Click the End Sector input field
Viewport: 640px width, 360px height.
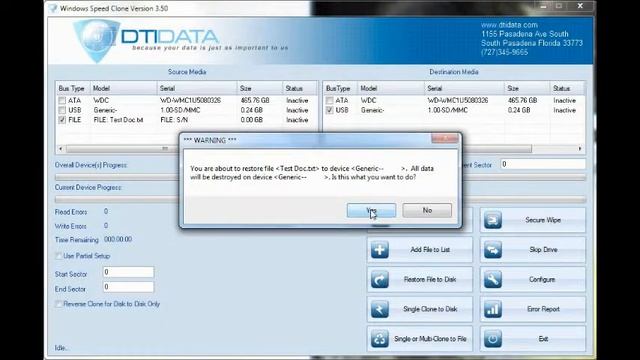(x=128, y=287)
